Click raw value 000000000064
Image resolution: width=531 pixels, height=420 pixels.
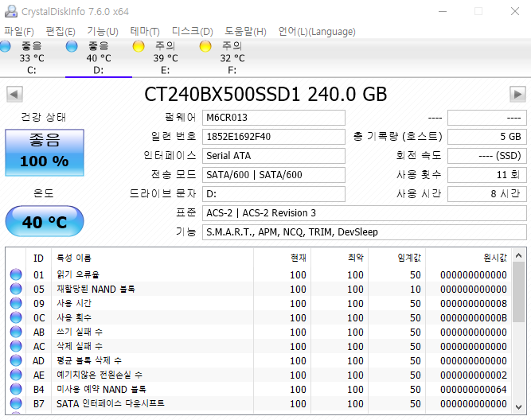(474, 389)
